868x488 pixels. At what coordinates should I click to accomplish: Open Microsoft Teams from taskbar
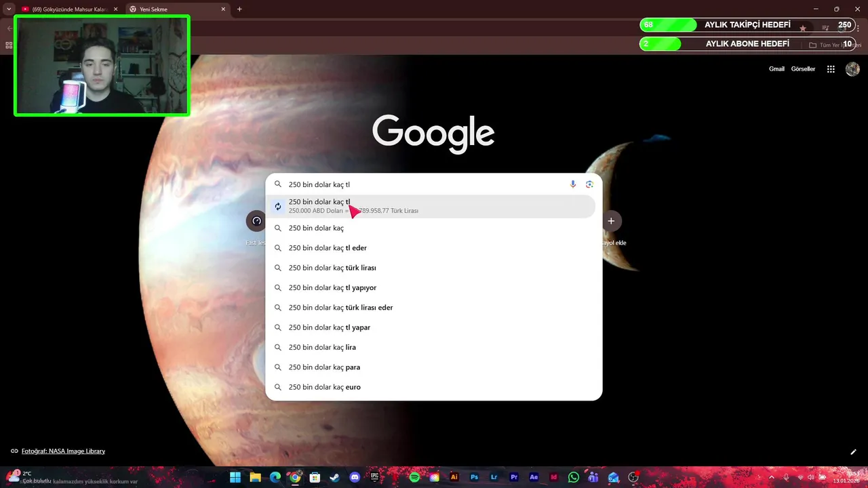pyautogui.click(x=593, y=477)
